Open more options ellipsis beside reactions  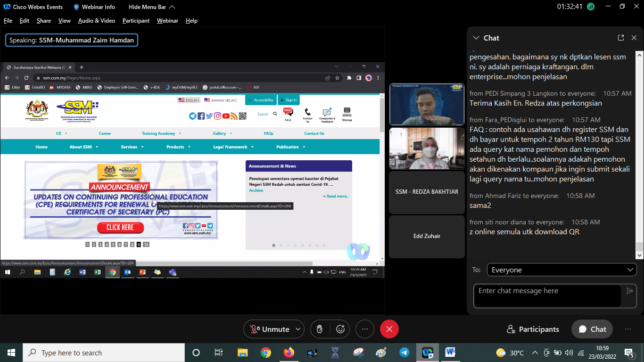[364, 329]
